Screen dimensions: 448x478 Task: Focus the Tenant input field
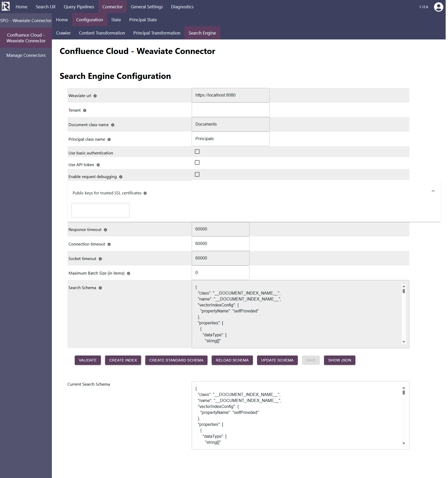(x=230, y=110)
